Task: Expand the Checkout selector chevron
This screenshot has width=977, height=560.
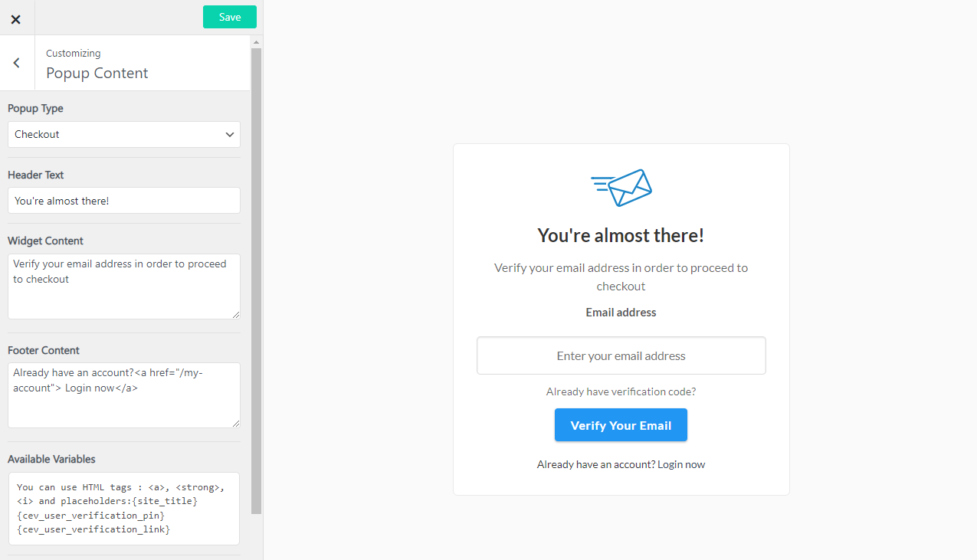Action: [229, 134]
